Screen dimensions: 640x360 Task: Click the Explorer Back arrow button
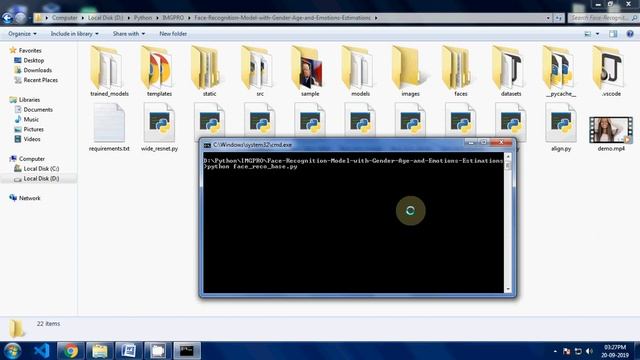[7, 18]
